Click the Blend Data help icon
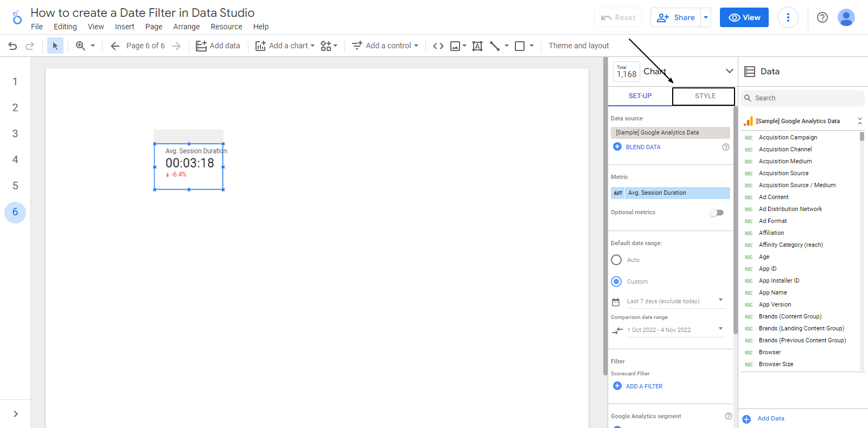 (x=726, y=147)
